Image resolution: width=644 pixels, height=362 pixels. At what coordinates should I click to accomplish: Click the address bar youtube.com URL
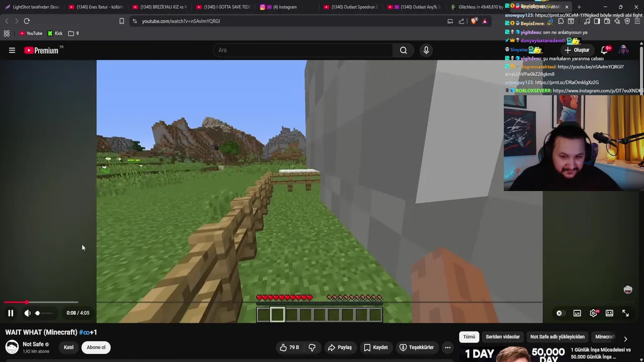(x=181, y=21)
